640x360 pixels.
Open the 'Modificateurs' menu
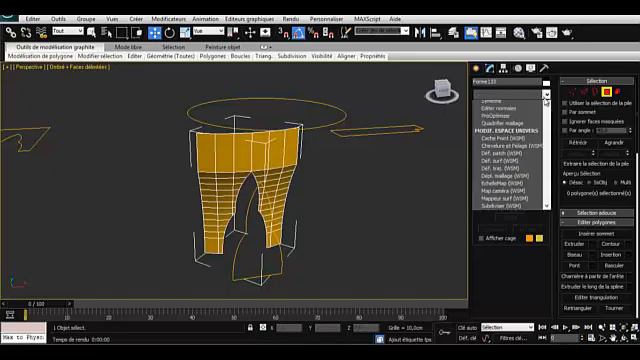click(x=169, y=19)
